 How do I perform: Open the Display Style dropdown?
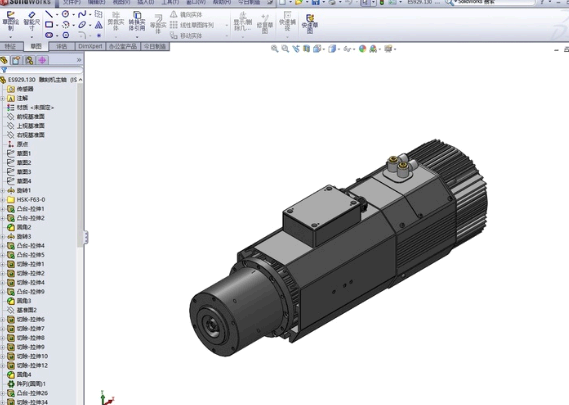point(332,49)
